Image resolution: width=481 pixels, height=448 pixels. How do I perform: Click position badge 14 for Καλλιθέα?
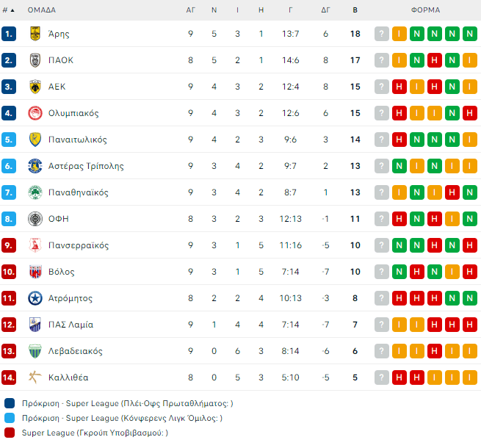coord(9,377)
